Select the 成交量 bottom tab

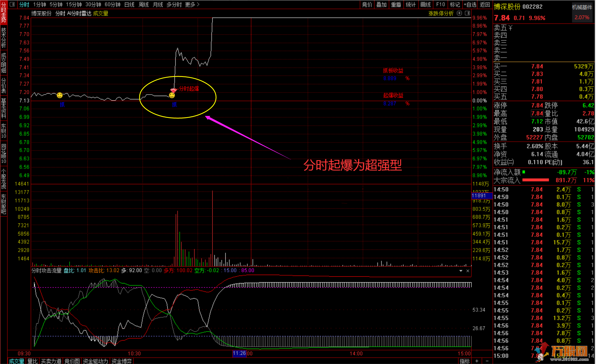pyautogui.click(x=17, y=361)
